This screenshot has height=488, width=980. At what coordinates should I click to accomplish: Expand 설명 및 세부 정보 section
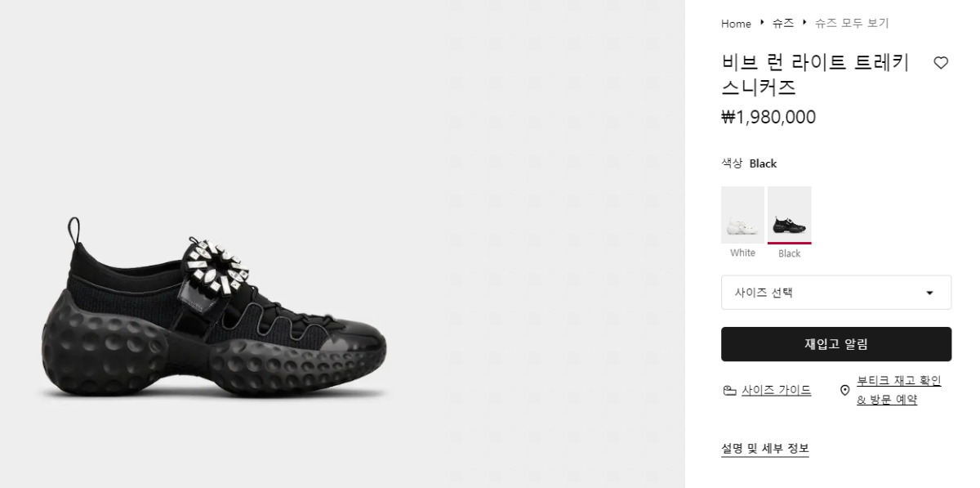(765, 449)
